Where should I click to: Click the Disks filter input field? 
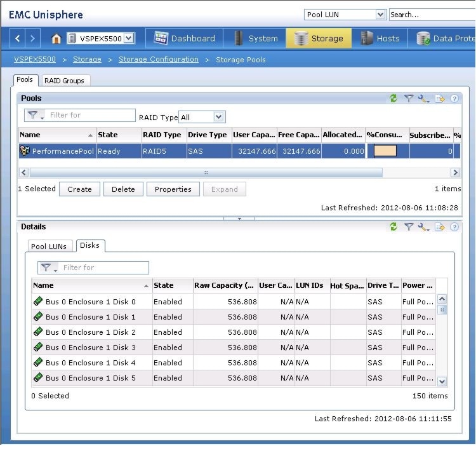(x=104, y=268)
